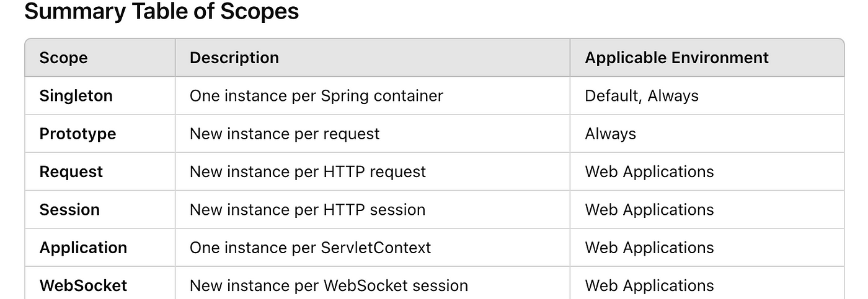Click 'Web Applications' in the Request row
The height and width of the screenshot is (299, 868).
[x=649, y=171]
